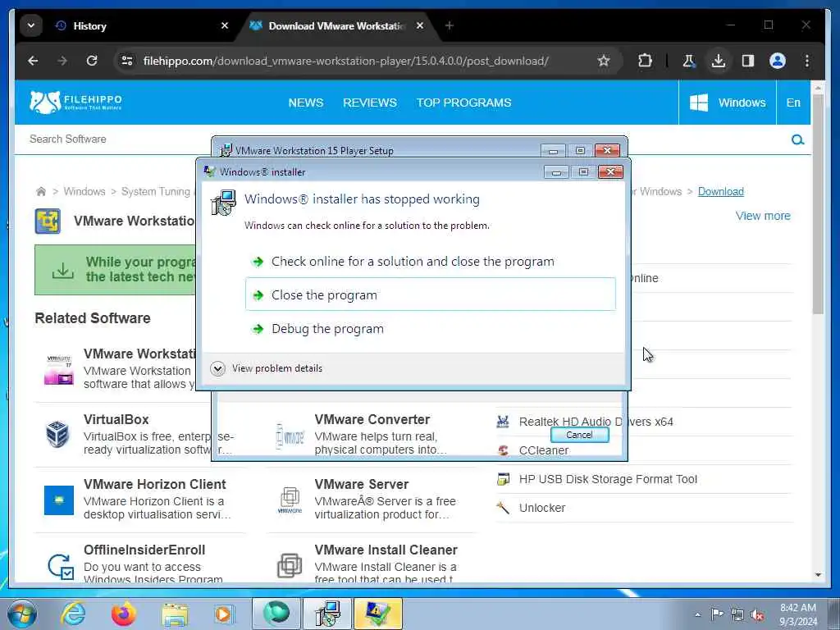This screenshot has height=630, width=840.
Task: Choose Check online for a solution
Action: point(430,262)
